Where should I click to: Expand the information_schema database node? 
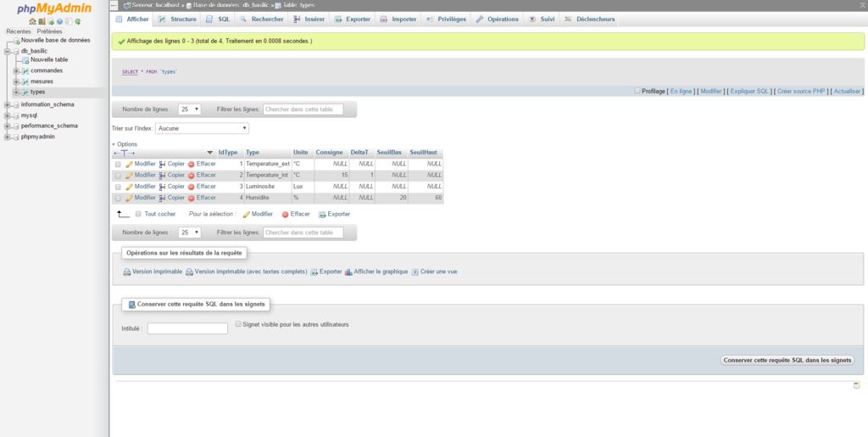(7, 104)
